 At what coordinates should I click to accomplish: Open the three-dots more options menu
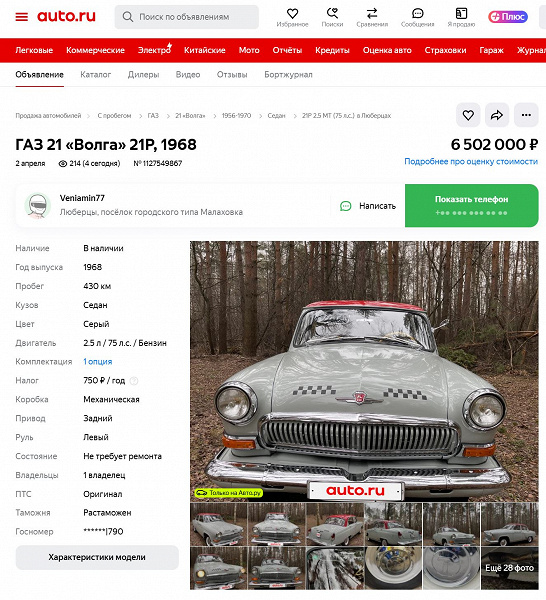(526, 115)
